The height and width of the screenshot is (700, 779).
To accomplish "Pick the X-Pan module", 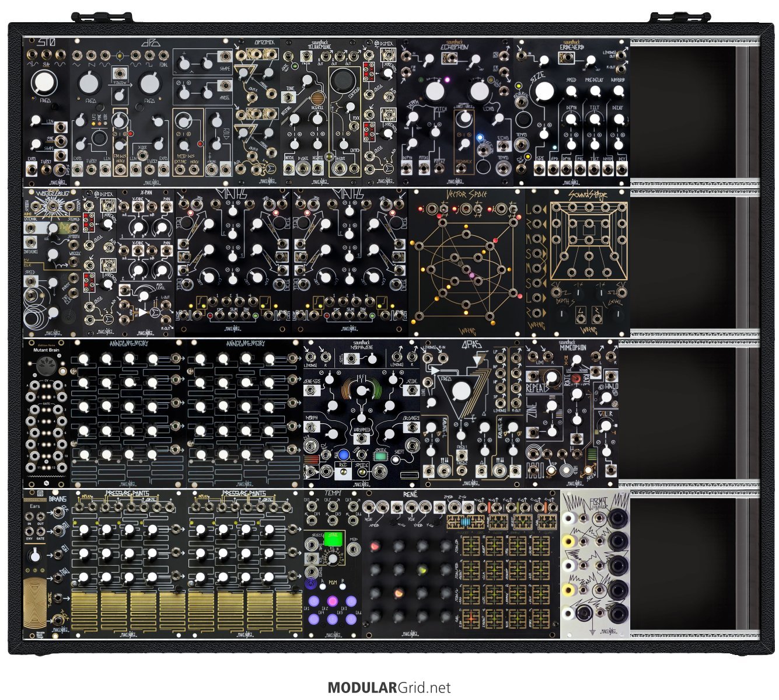I will point(146,262).
